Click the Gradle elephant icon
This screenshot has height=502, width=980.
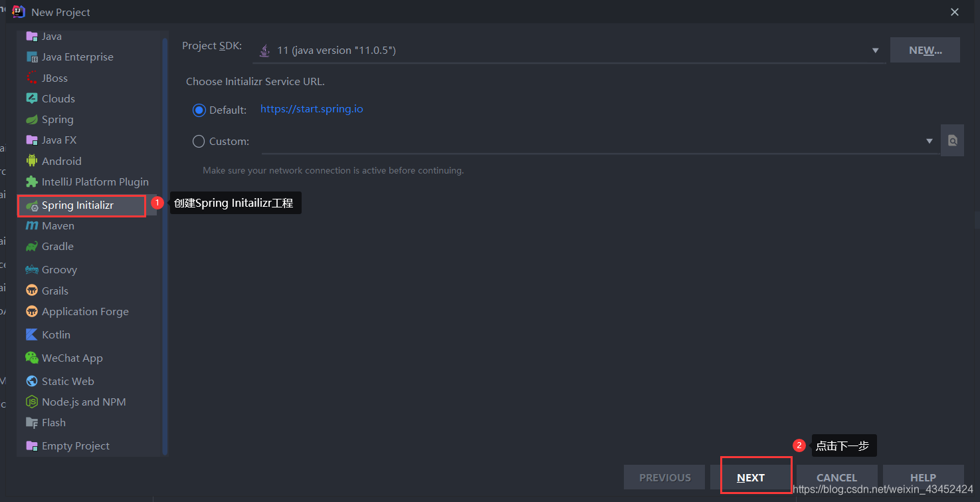pyautogui.click(x=31, y=247)
